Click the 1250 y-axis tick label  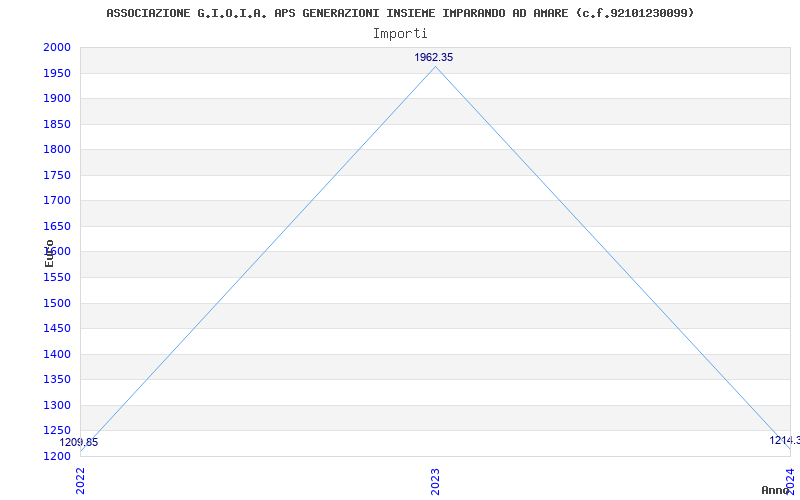tap(57, 431)
